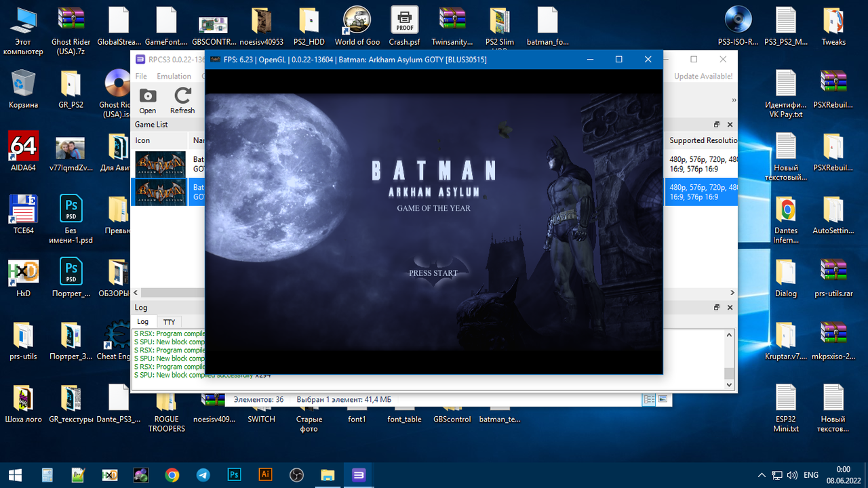The height and width of the screenshot is (488, 868).
Task: Select the ESP32 Mini.txt file
Action: pos(786,408)
